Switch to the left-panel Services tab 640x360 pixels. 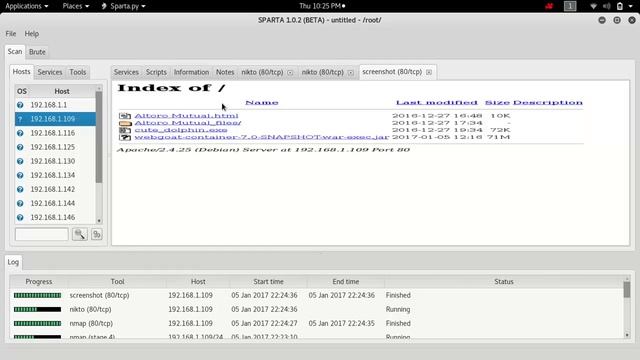[50, 72]
